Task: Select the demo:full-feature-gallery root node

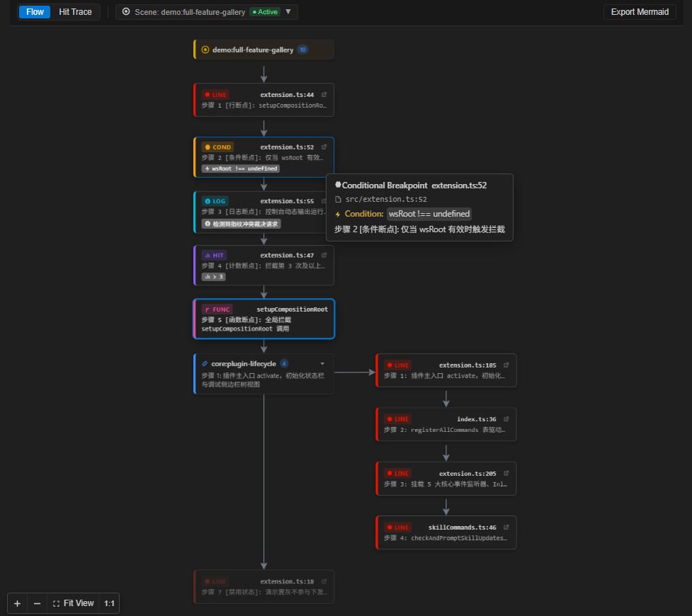Action: (x=264, y=50)
